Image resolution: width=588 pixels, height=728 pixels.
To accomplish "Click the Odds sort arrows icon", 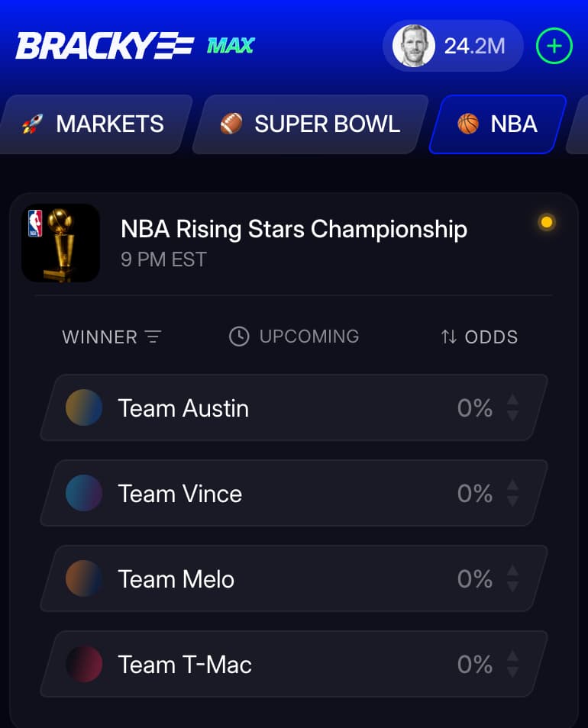I will (x=449, y=337).
